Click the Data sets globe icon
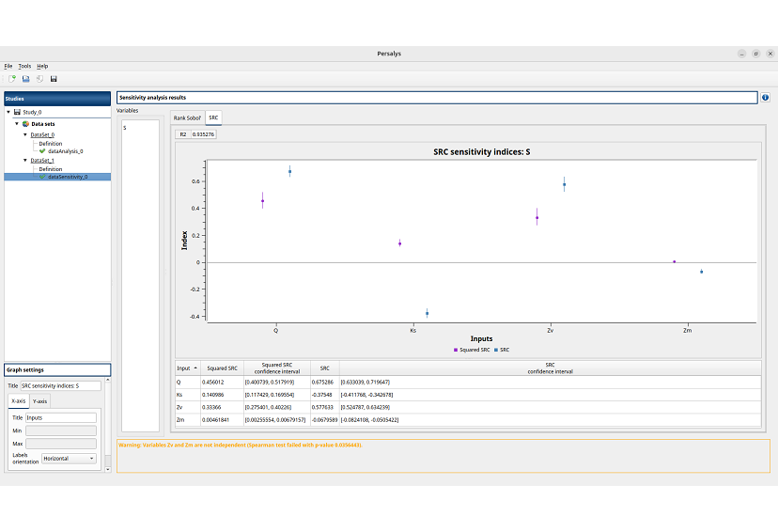The width and height of the screenshot is (778, 532). [25, 123]
